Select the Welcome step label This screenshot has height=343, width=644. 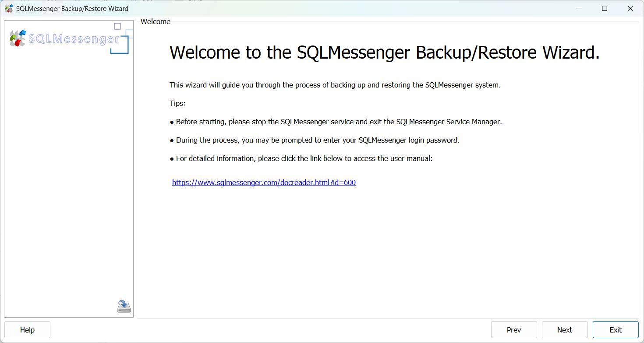[x=156, y=21]
